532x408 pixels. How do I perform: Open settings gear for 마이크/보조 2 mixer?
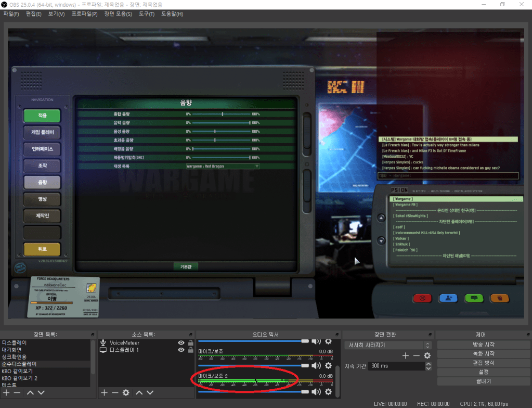coord(328,391)
